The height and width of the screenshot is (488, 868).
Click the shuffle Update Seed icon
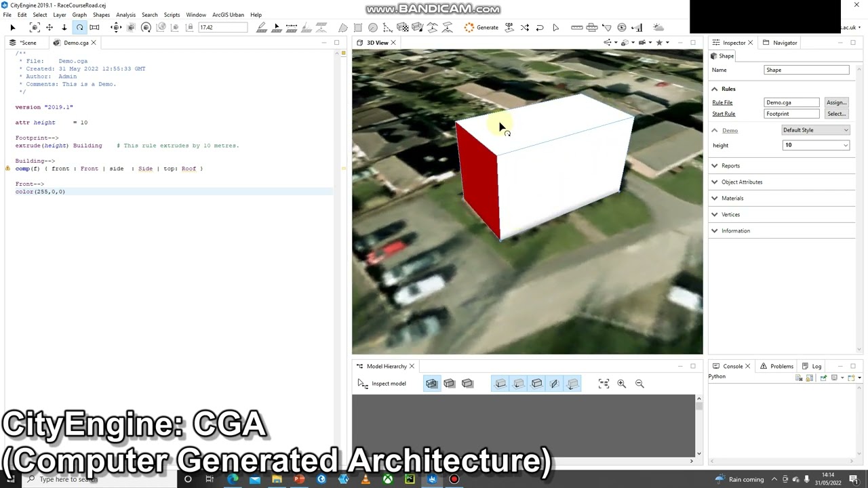pos(525,27)
